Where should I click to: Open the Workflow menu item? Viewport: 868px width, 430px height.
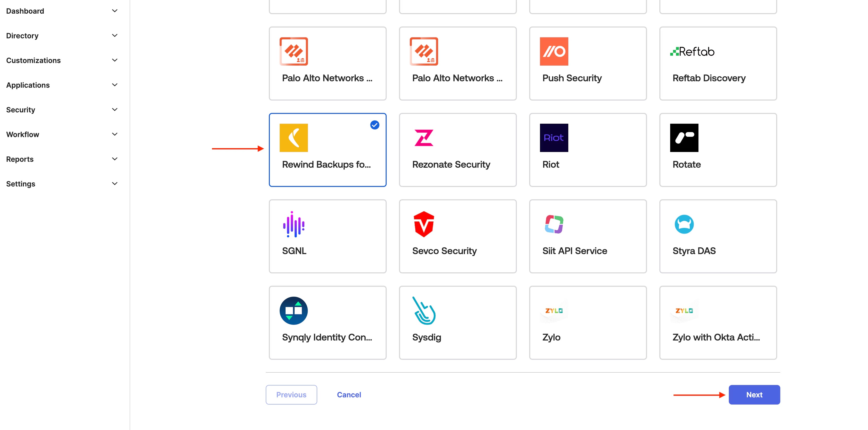tap(23, 134)
